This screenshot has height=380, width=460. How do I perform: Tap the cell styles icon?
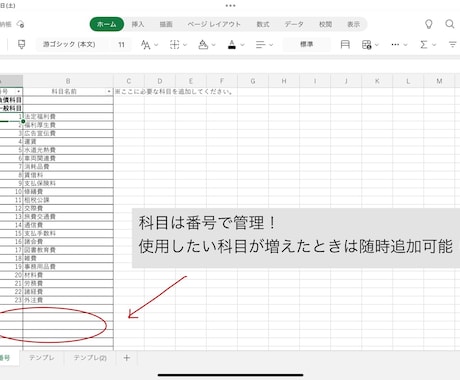coord(345,44)
